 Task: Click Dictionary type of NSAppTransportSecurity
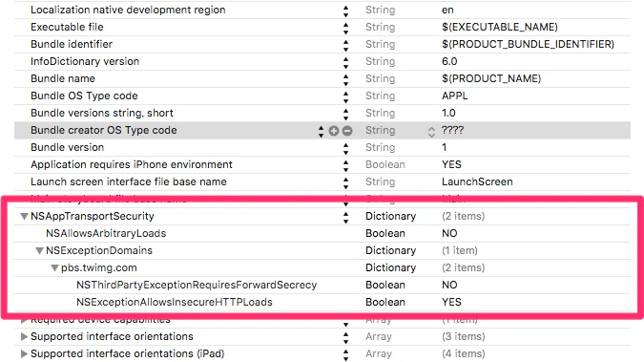390,216
